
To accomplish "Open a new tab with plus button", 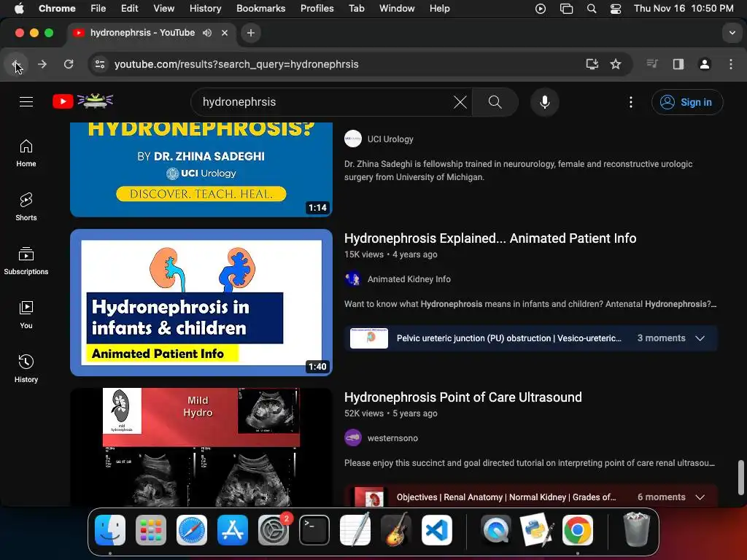I will point(251,33).
